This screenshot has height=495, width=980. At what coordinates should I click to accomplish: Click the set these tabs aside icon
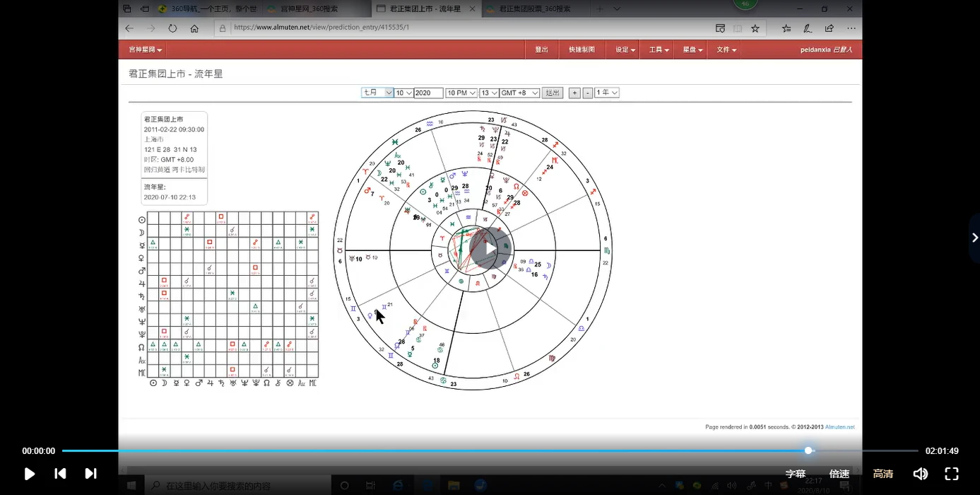[x=145, y=9]
